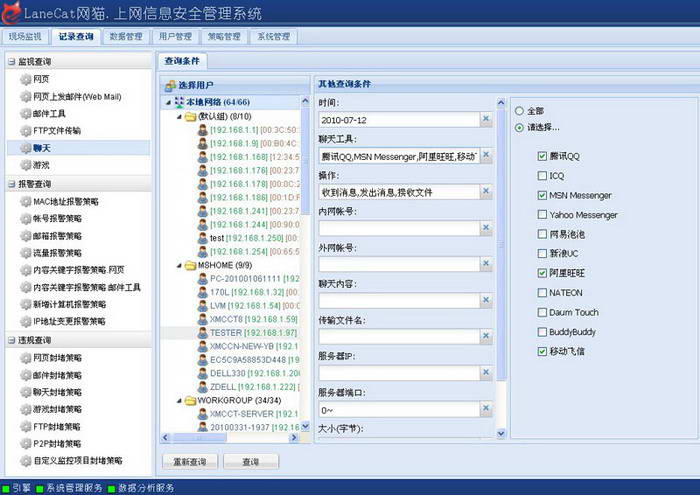
Task: Open FTP封堵策略 entry
Action: [57, 427]
